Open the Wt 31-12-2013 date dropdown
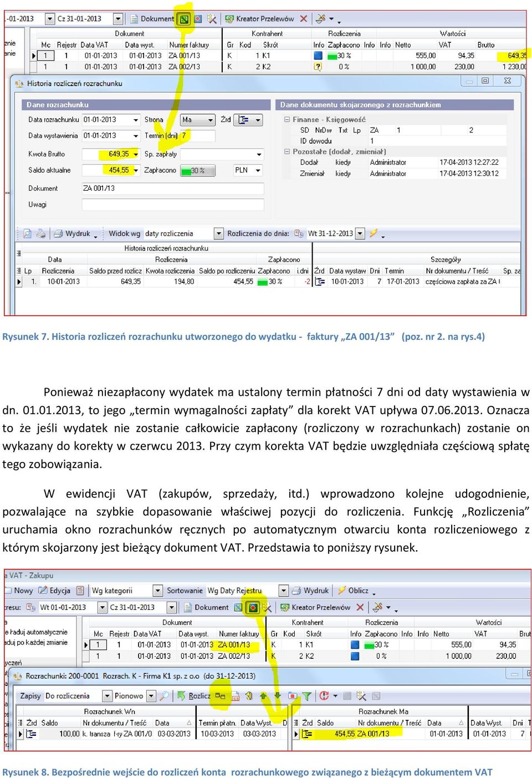The width and height of the screenshot is (532, 778). (360, 233)
